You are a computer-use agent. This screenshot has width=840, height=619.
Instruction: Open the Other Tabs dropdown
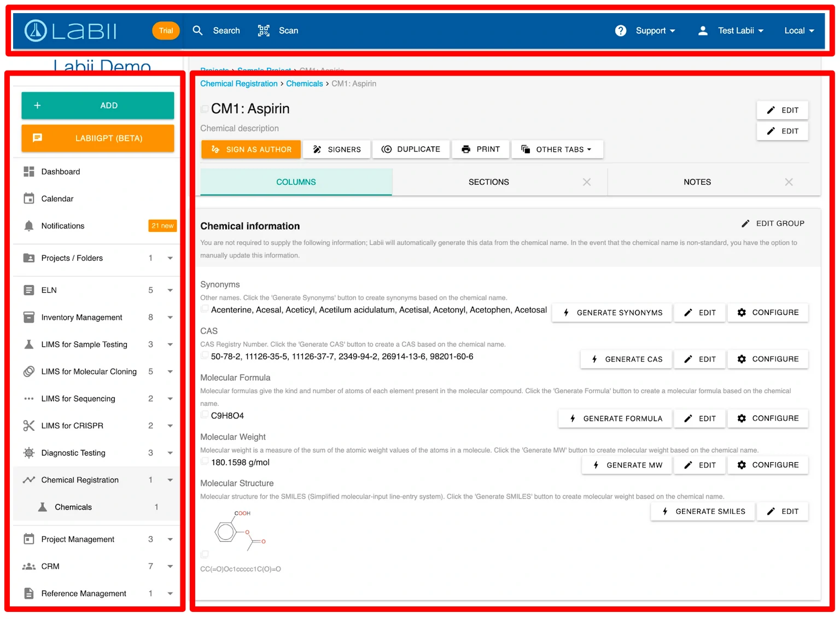click(x=557, y=149)
